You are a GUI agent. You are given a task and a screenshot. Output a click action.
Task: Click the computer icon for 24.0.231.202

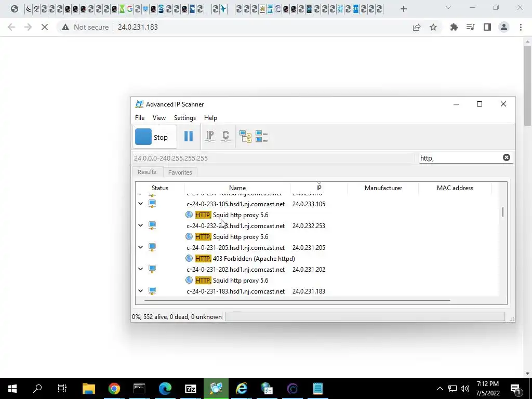[152, 269]
